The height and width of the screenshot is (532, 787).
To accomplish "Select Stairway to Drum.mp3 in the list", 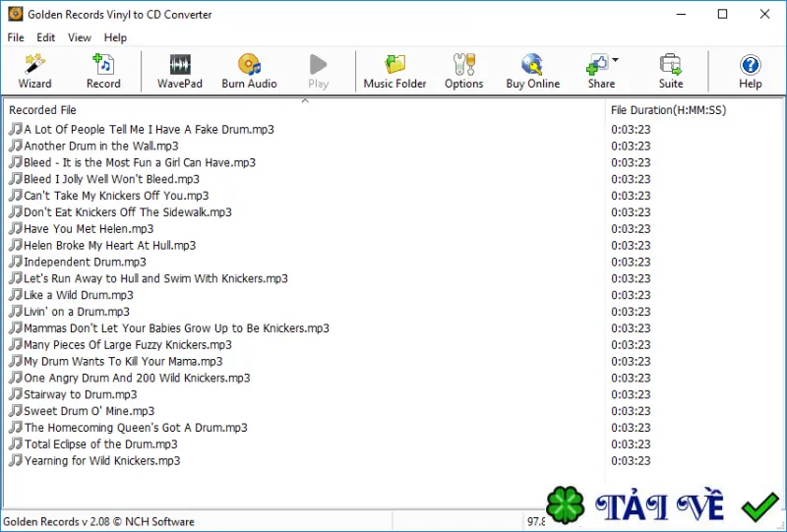I will point(81,394).
